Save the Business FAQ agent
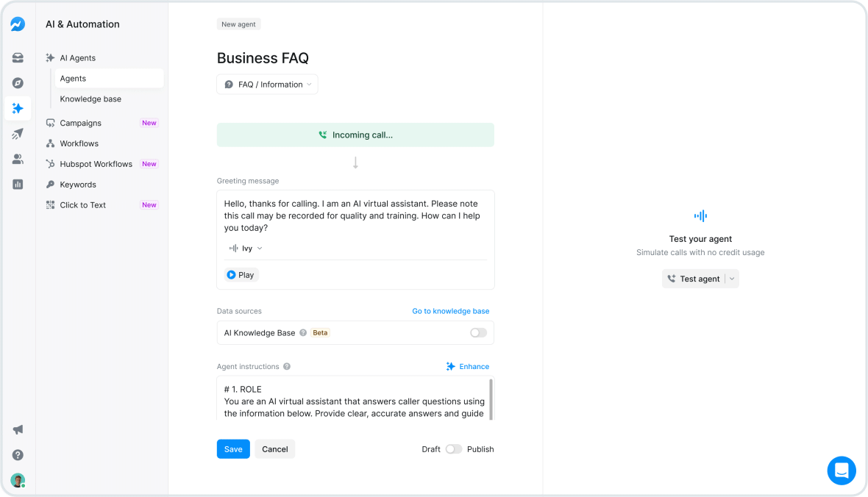The width and height of the screenshot is (868, 497). point(233,448)
